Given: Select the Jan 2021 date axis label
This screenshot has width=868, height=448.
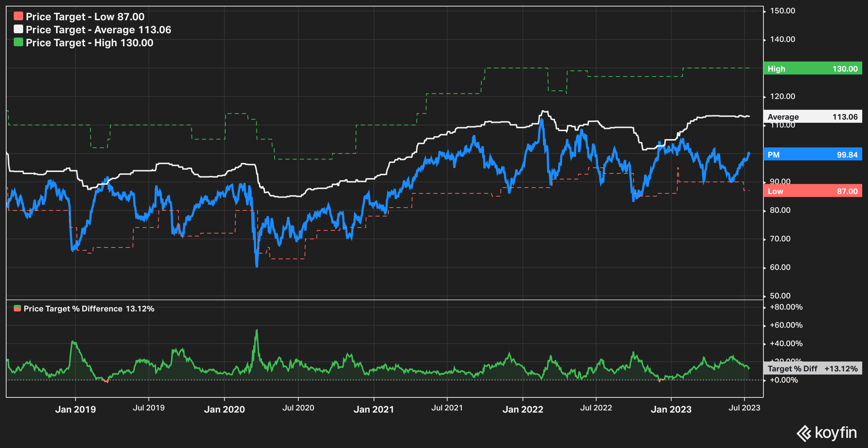Looking at the screenshot, I should (374, 409).
